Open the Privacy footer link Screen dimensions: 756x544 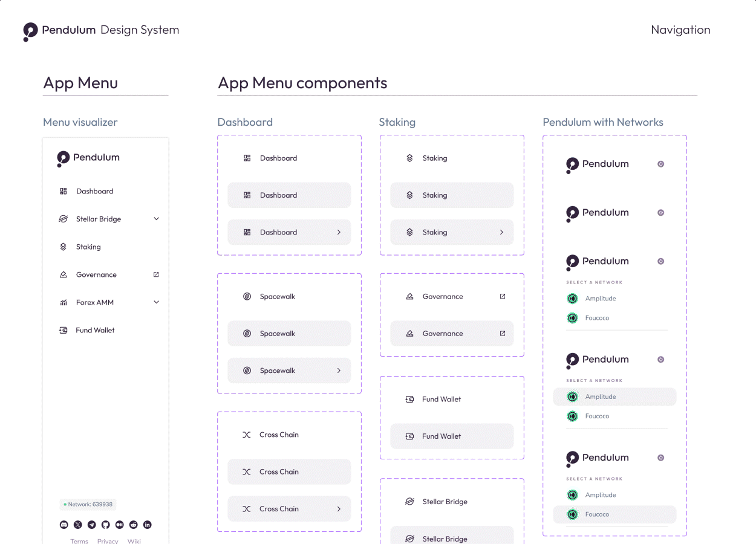click(108, 541)
